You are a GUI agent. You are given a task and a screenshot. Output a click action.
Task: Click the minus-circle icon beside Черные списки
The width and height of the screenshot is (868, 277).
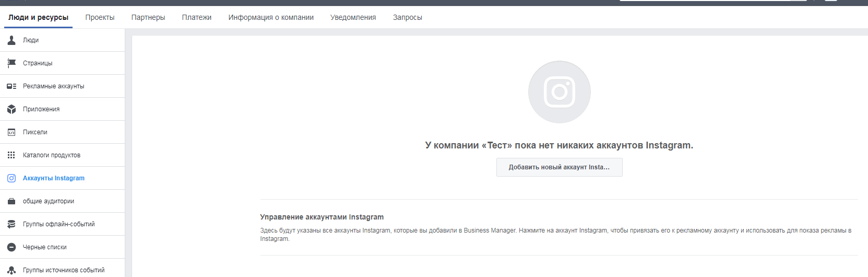click(11, 247)
